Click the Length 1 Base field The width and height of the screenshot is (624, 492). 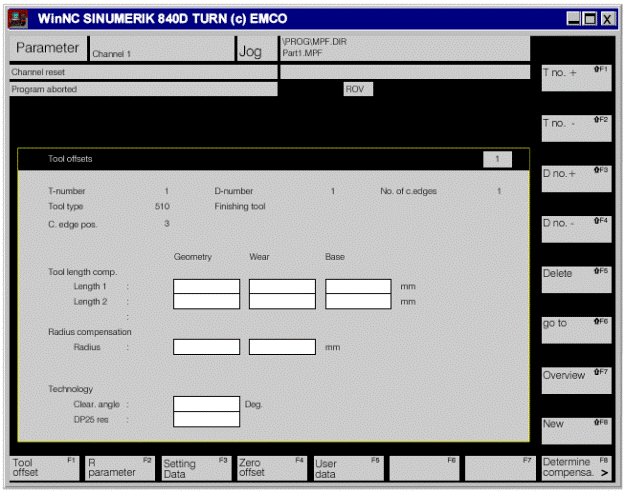(x=358, y=287)
